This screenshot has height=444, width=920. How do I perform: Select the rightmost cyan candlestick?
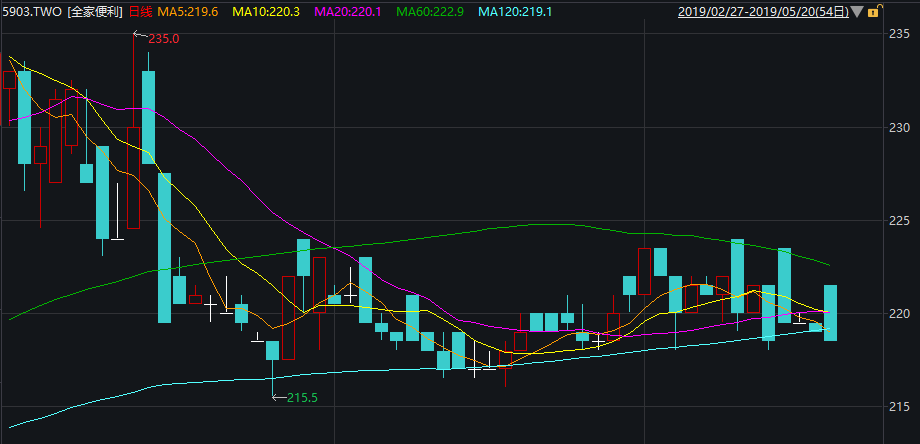click(830, 313)
